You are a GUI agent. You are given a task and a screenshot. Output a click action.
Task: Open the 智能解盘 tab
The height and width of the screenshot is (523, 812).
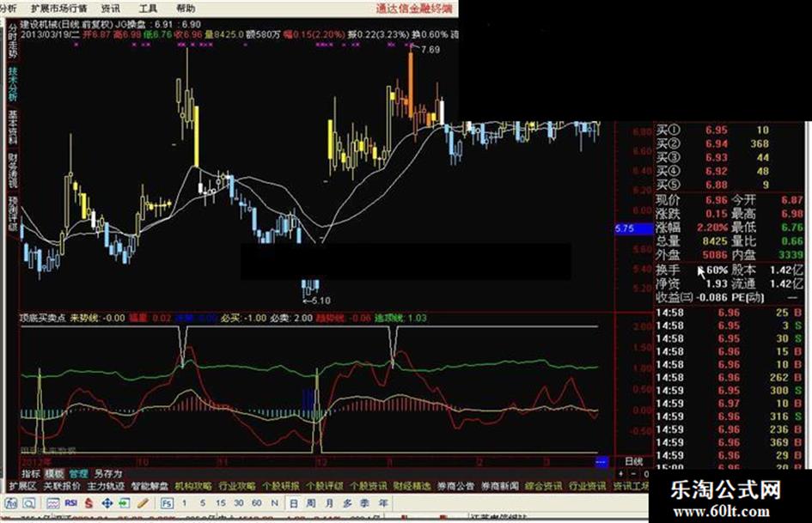coord(150,486)
